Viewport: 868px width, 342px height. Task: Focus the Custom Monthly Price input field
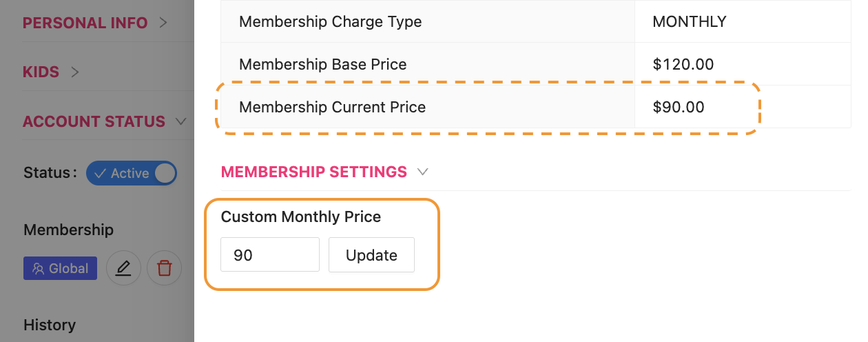(x=270, y=255)
